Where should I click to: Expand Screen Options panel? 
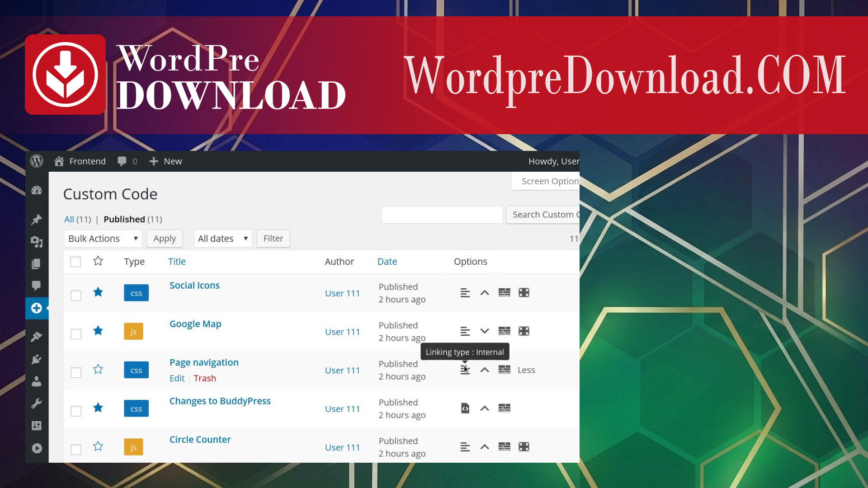546,181
